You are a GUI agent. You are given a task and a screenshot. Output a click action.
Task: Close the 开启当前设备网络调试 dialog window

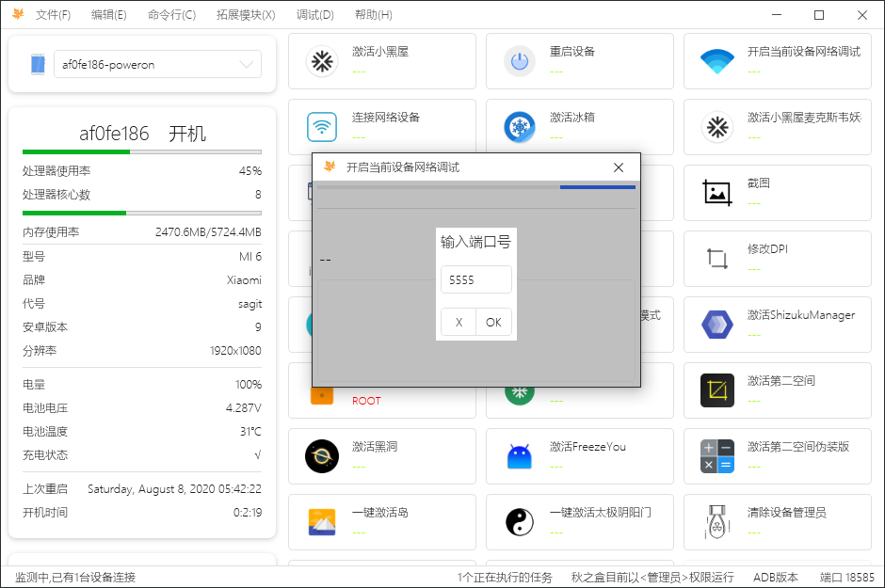tap(619, 167)
